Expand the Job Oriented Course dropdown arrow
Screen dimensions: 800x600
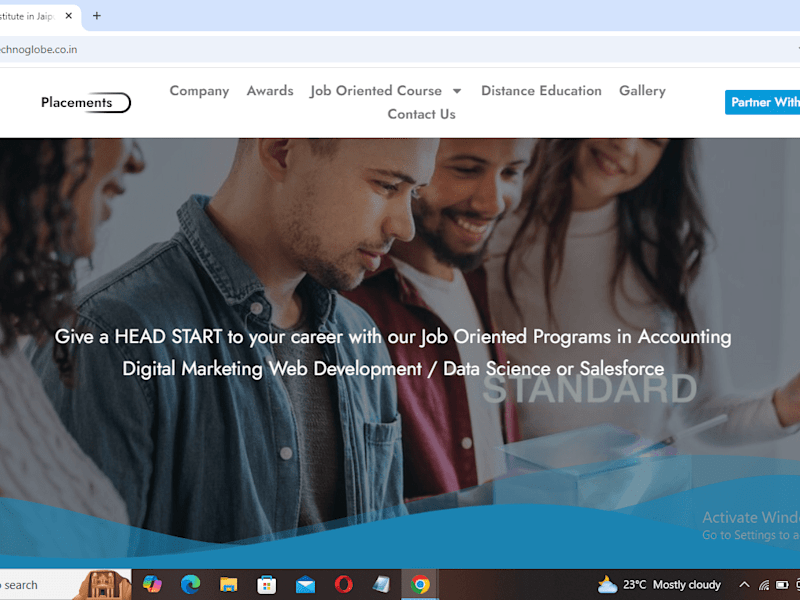[457, 91]
